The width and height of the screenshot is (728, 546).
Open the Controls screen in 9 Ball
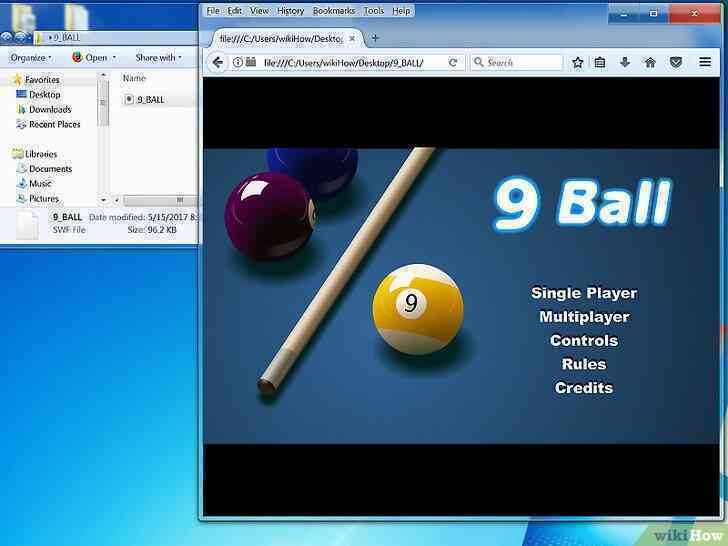(584, 340)
